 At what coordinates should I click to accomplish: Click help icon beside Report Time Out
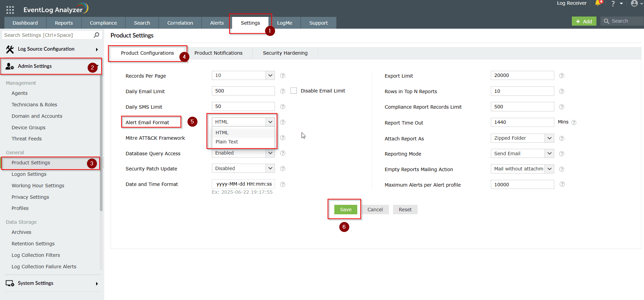tap(574, 122)
